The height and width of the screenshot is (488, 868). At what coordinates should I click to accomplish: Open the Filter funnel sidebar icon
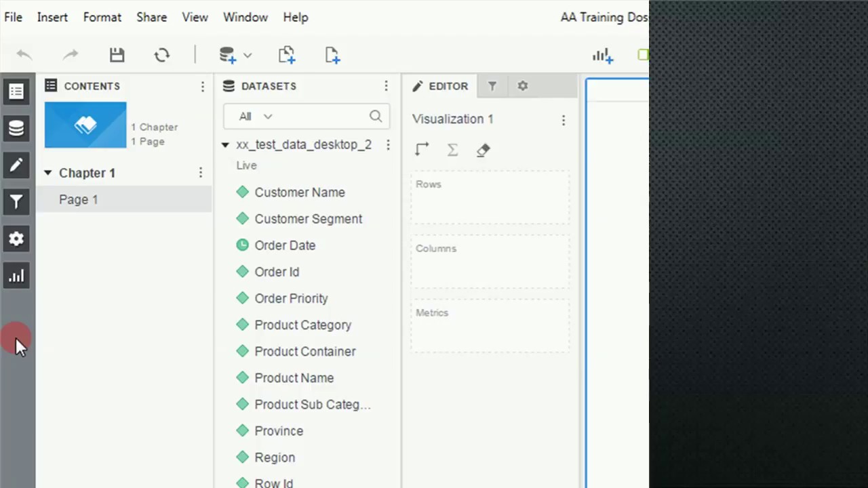point(16,201)
